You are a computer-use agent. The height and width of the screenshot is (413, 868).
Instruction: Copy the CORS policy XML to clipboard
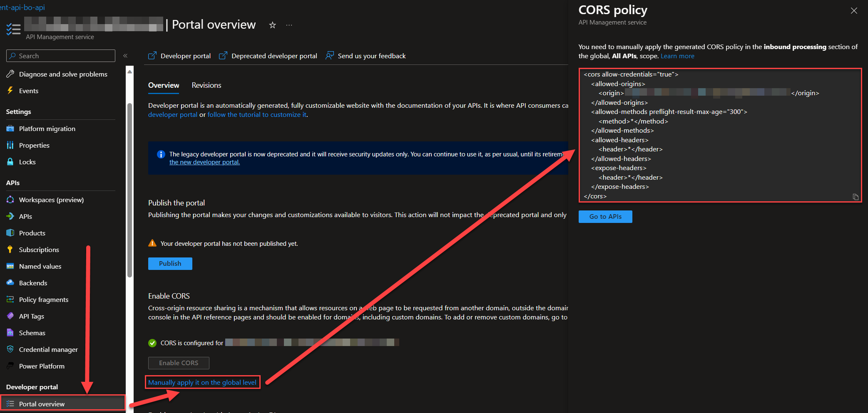[x=856, y=197]
